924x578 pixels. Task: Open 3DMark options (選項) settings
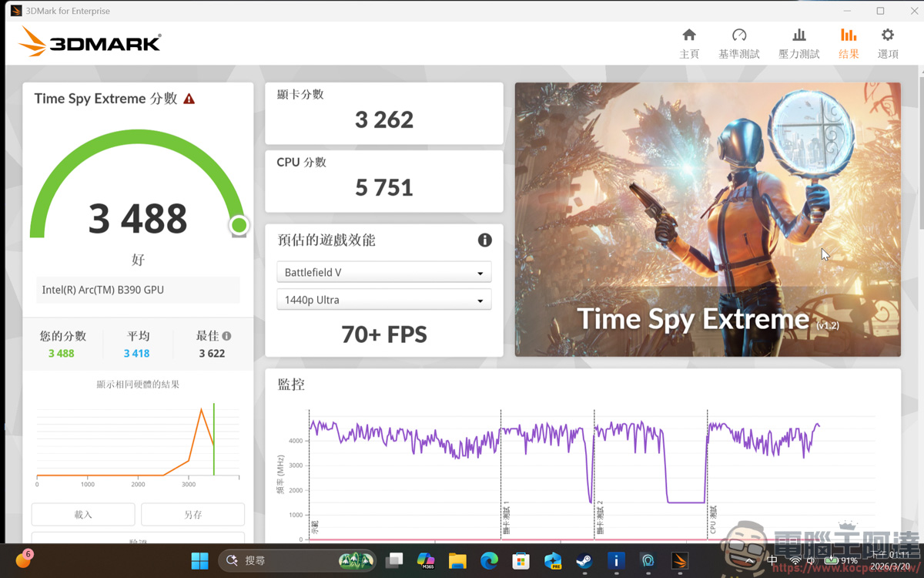pos(887,43)
